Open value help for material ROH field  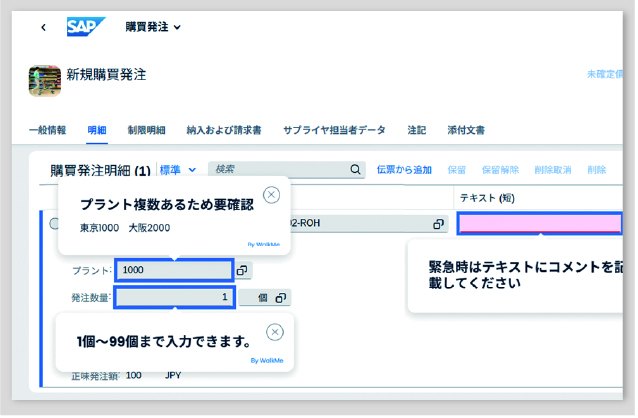438,224
